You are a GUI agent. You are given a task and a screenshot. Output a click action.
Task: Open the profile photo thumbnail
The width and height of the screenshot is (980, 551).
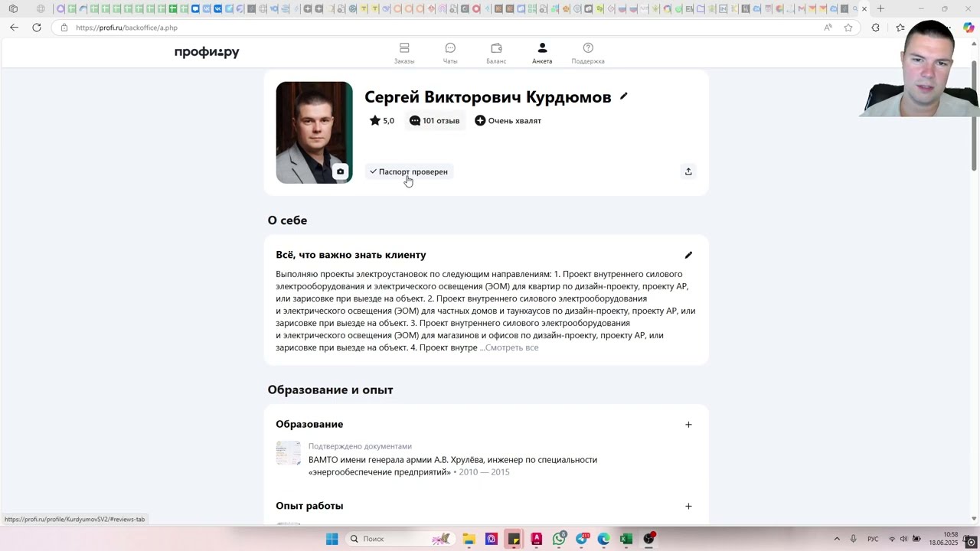point(314,132)
